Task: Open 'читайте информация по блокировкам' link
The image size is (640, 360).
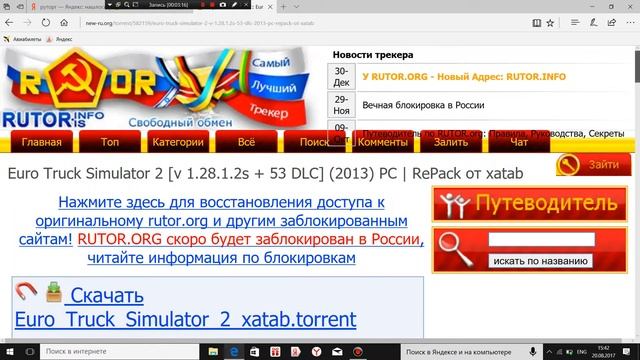Action: [221, 258]
